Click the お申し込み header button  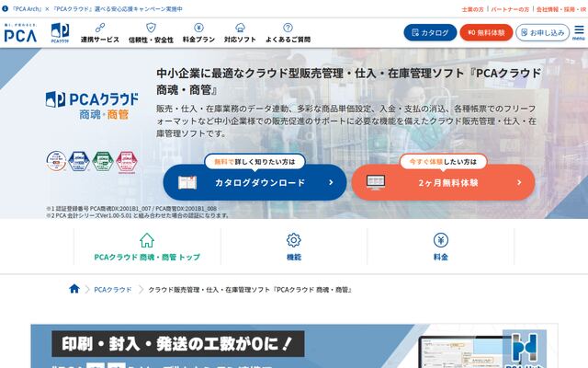click(x=542, y=33)
